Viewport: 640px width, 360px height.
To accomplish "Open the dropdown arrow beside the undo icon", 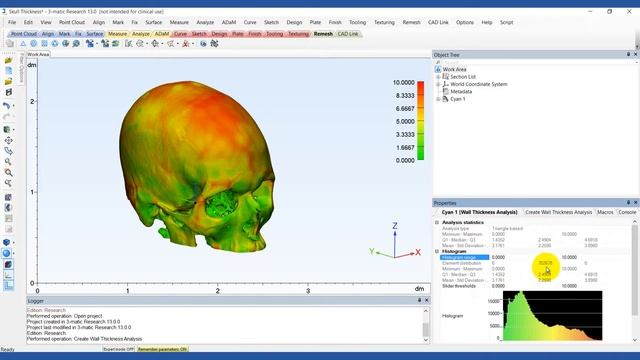I will [x=13, y=106].
